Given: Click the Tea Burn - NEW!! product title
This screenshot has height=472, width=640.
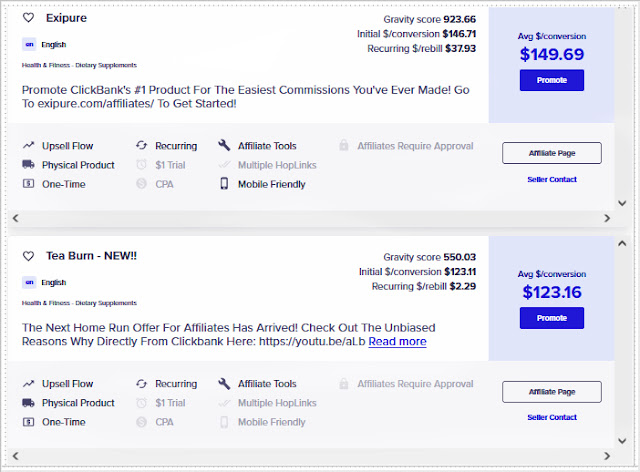Looking at the screenshot, I should tap(91, 256).
